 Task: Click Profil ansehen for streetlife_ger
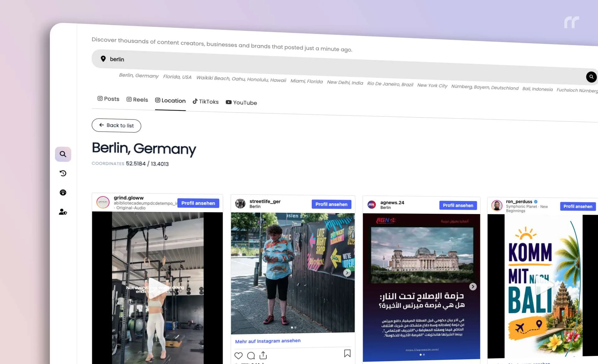(x=331, y=204)
